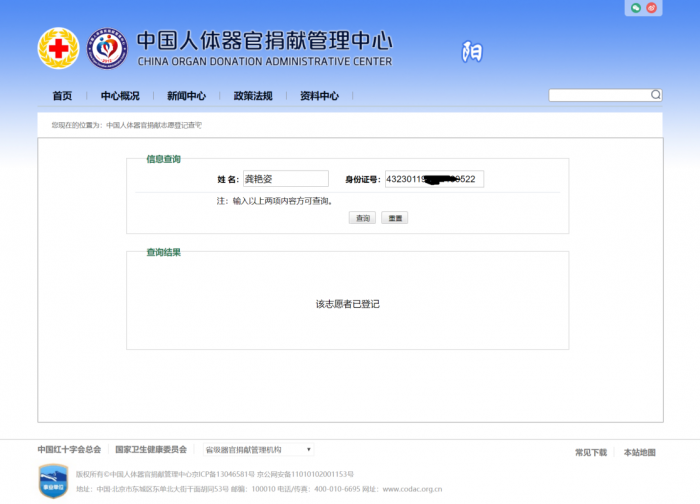Click the note 输入以上两项内容方可查询
The width and height of the screenshot is (700, 504).
[283, 201]
